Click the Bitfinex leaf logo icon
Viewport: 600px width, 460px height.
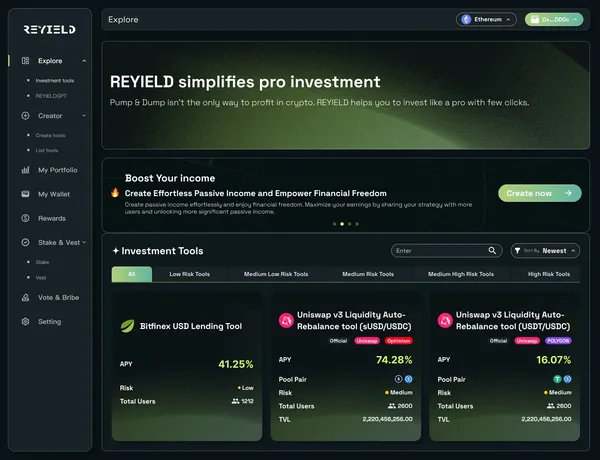[x=127, y=325]
